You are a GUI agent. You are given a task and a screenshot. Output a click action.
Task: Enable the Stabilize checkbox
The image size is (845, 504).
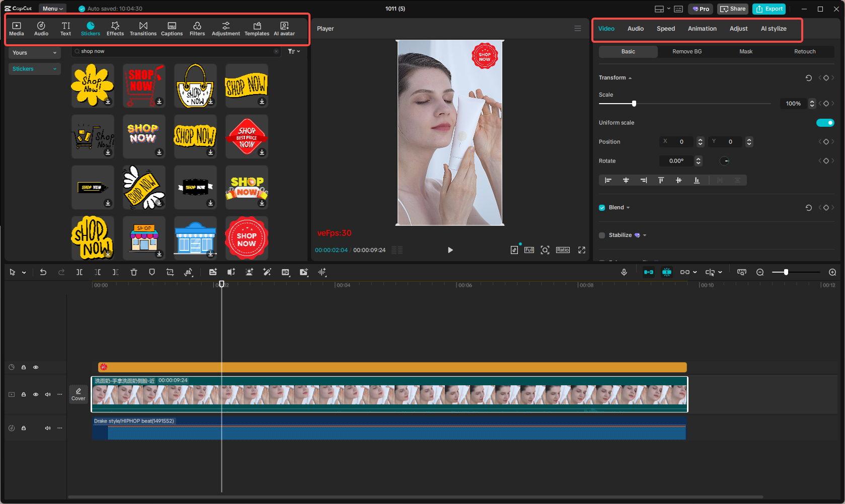tap(601, 235)
